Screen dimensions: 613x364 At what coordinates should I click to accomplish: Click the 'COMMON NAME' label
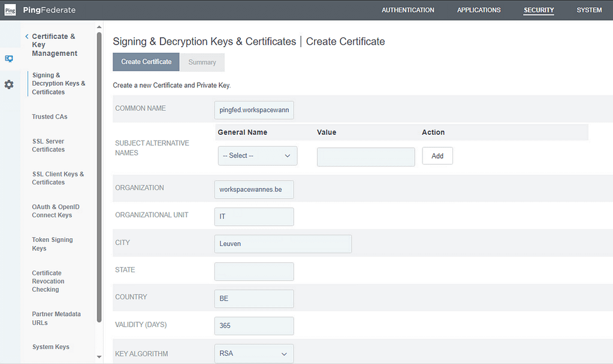pos(140,108)
